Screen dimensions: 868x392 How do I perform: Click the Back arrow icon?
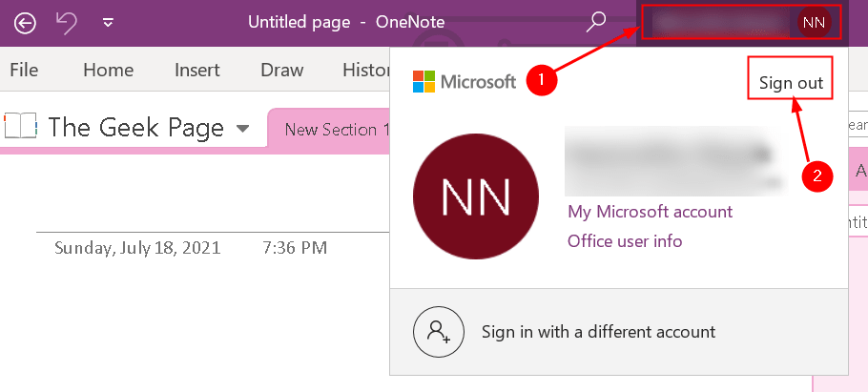25,23
